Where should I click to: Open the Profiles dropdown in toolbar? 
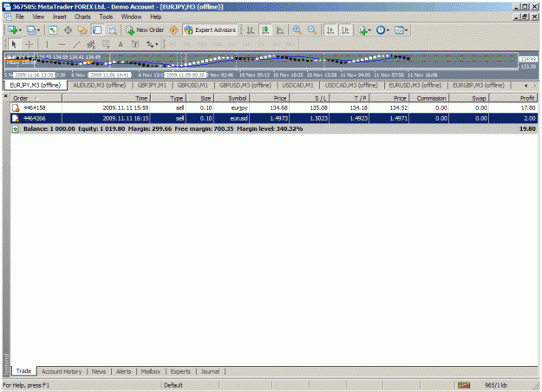click(33, 30)
